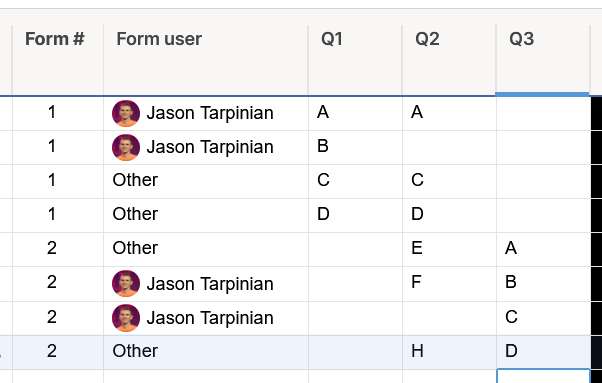Click the empty Q2 cell next to B

click(449, 147)
